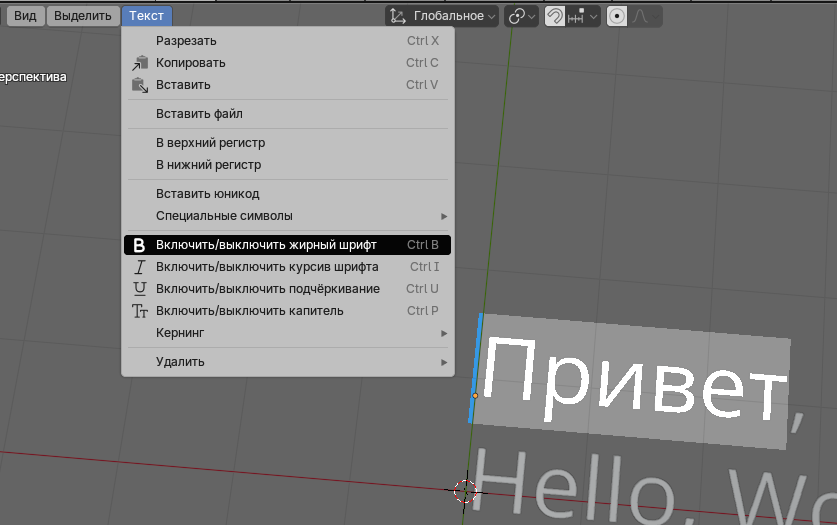Click the 3D cursor in viewport
This screenshot has height=525, width=837.
tap(465, 491)
